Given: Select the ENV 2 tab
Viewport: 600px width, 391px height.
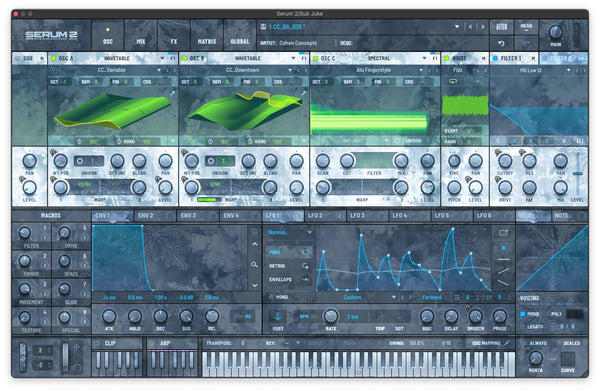Looking at the screenshot, I should pos(155,215).
